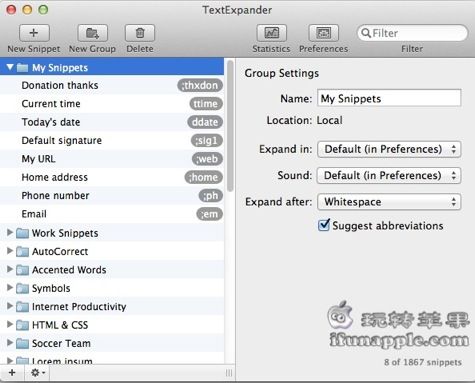This screenshot has width=475, height=383.
Task: Select the HTML & CSS group label
Action: coord(60,325)
